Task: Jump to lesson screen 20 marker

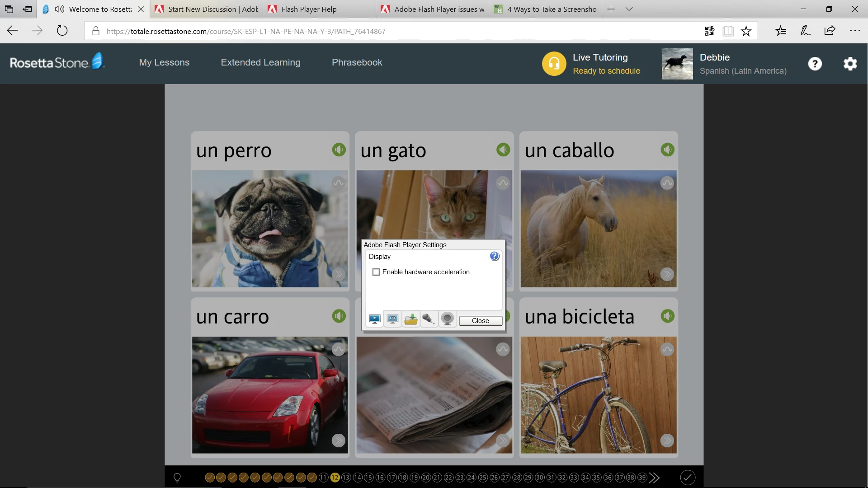Action: pos(426,478)
